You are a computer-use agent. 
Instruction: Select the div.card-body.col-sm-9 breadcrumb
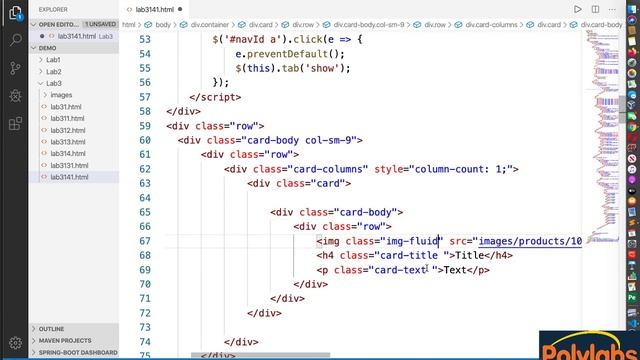coord(369,25)
